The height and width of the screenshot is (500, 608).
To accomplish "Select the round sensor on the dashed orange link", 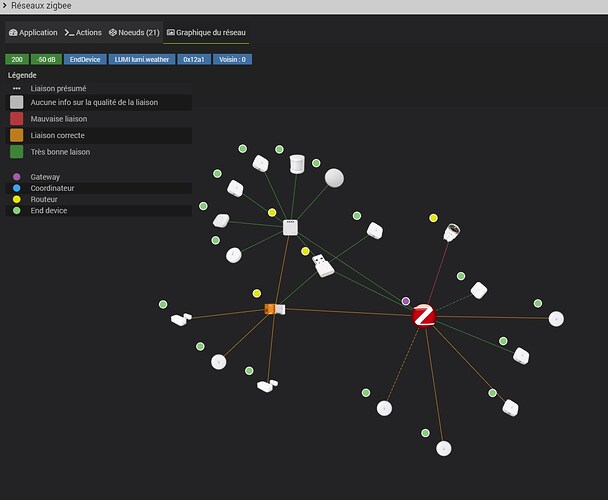I will (x=384, y=408).
